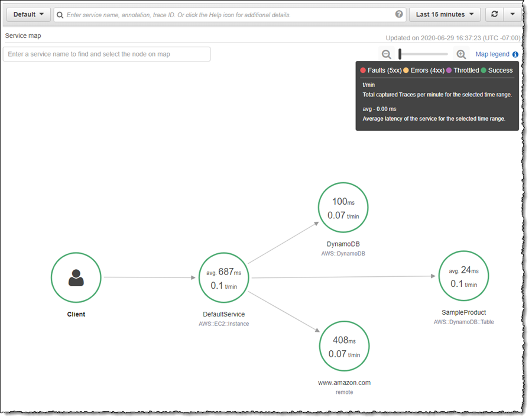Click the DefaultService label text
This screenshot has height=420, width=532.
pos(224,314)
